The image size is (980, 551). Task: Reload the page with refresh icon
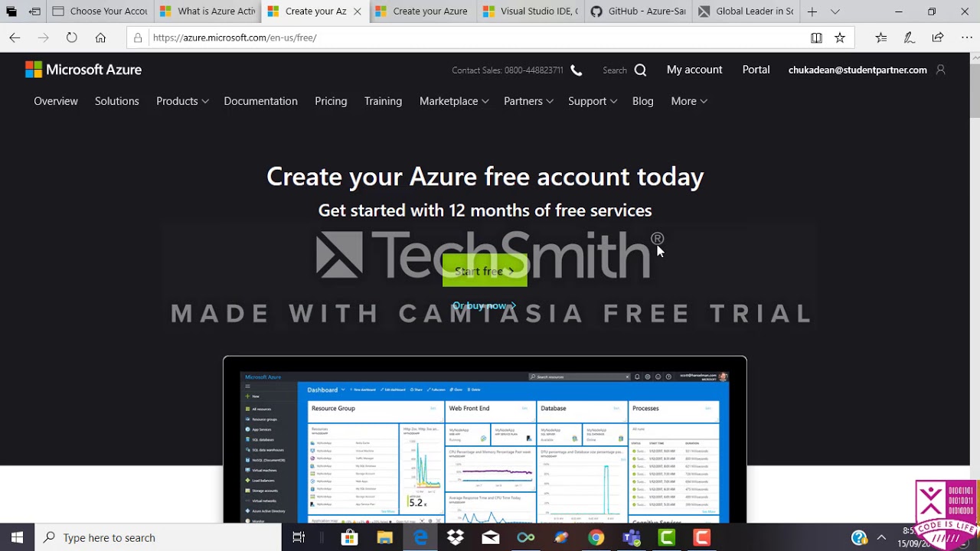click(71, 37)
